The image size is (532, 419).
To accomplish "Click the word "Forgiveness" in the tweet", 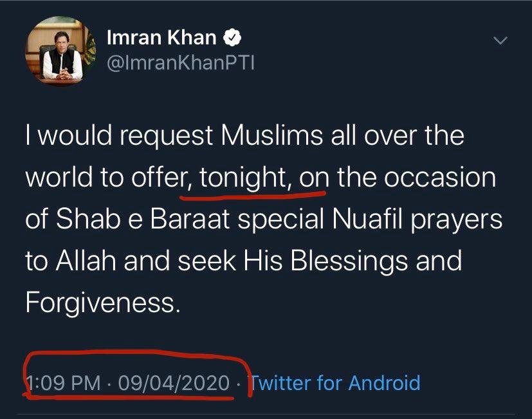I will [98, 300].
